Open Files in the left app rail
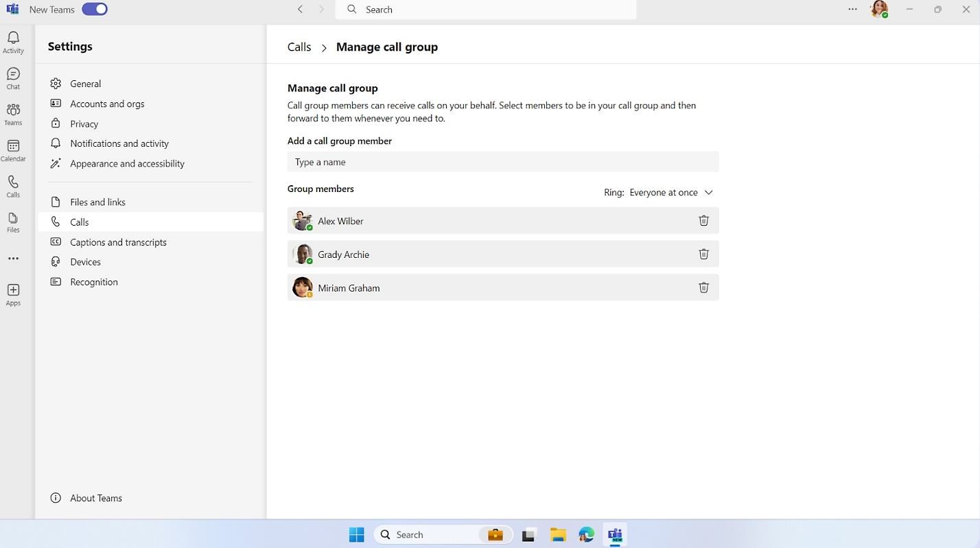 [13, 222]
